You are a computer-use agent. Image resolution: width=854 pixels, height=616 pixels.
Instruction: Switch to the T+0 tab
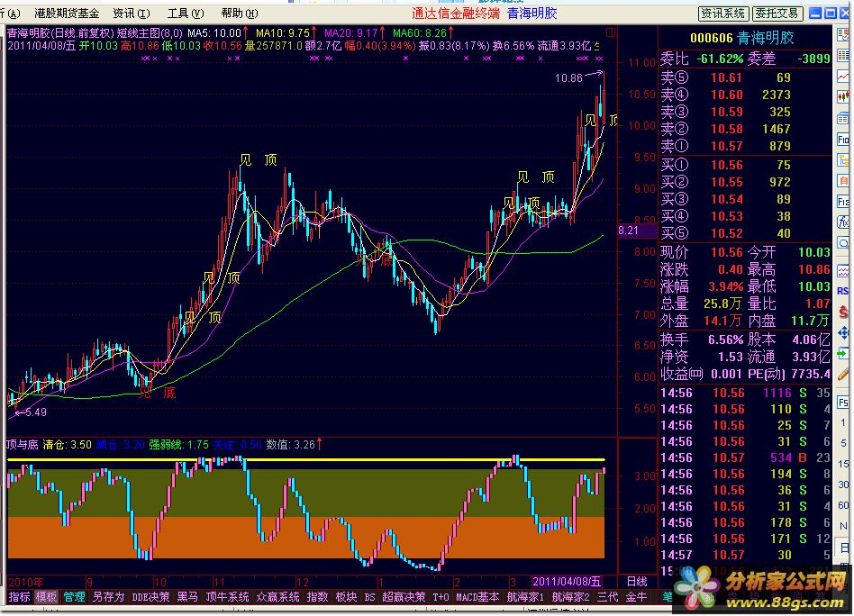click(x=441, y=597)
